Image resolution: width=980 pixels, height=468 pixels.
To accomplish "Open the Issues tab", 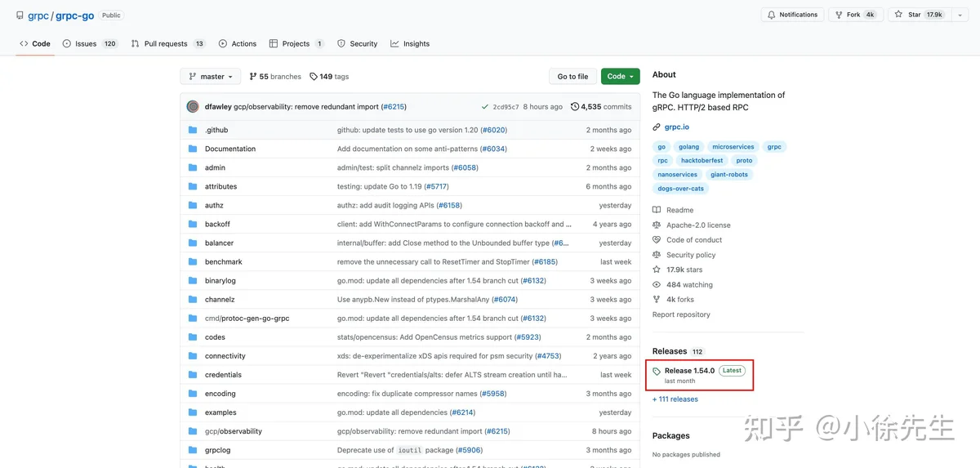I will (90, 43).
